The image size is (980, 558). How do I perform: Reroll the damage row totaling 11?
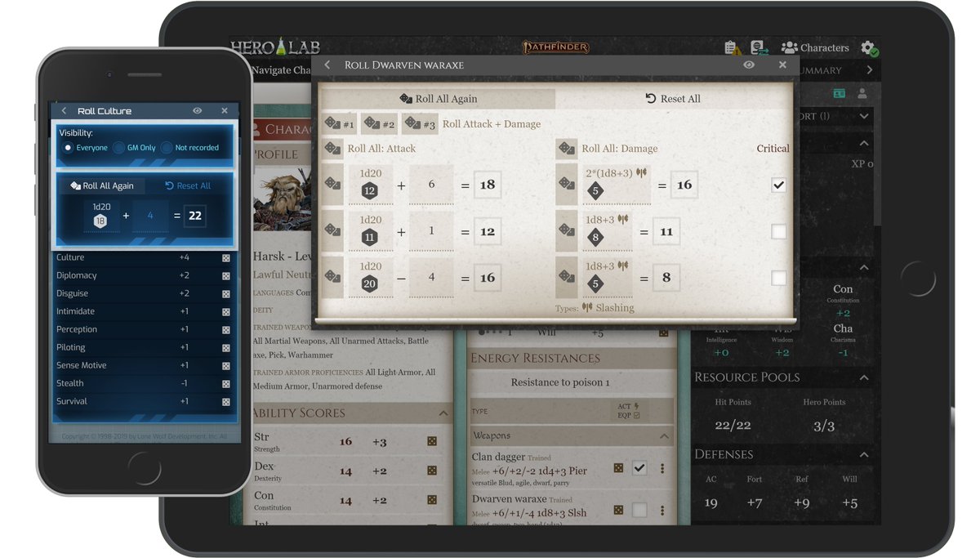(566, 231)
